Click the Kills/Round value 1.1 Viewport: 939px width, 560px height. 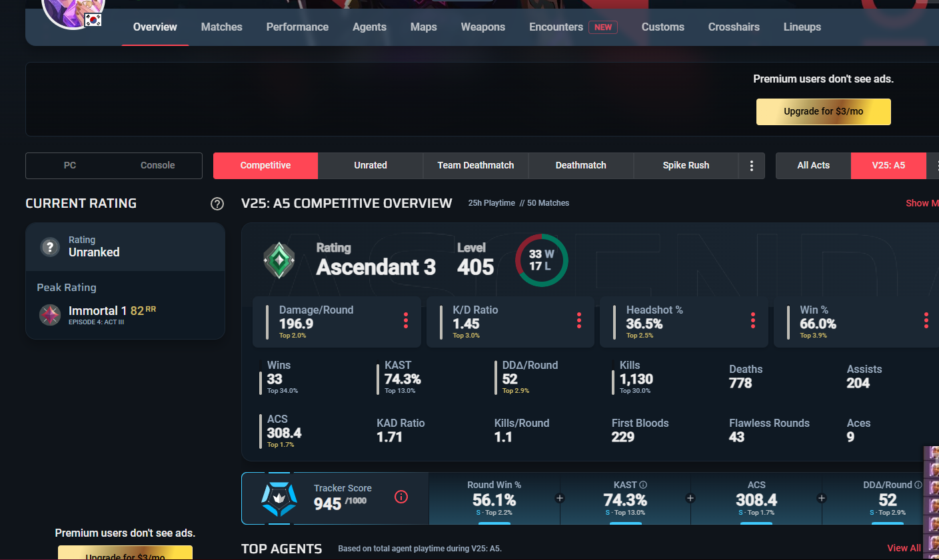click(503, 437)
